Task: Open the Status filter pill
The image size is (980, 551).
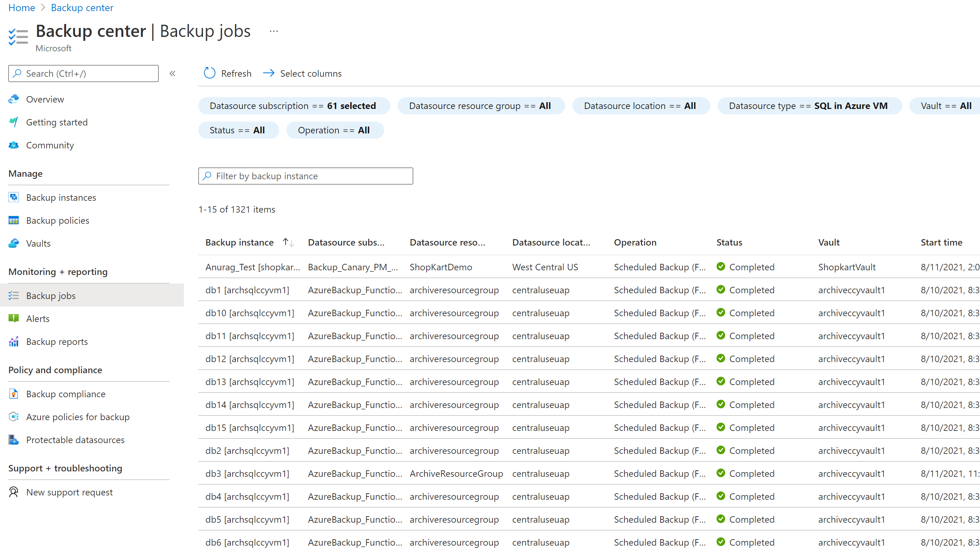Action: (x=237, y=130)
